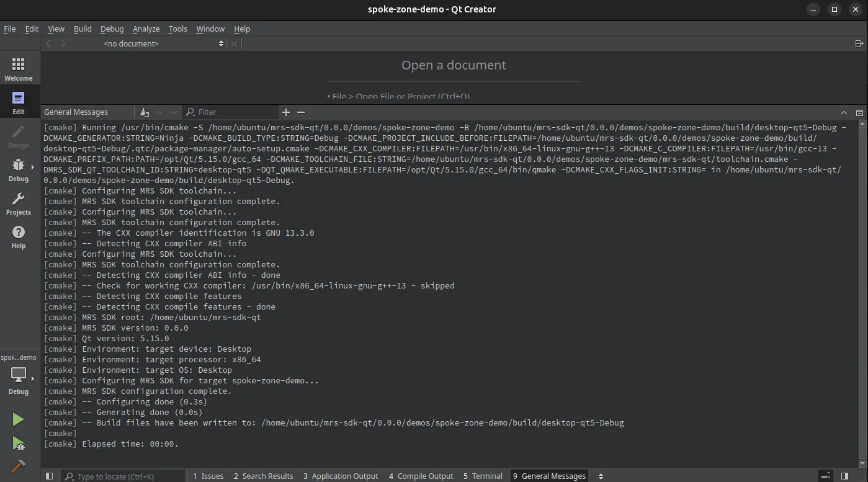Open the Search Results tab
The image size is (868, 482).
tap(263, 476)
